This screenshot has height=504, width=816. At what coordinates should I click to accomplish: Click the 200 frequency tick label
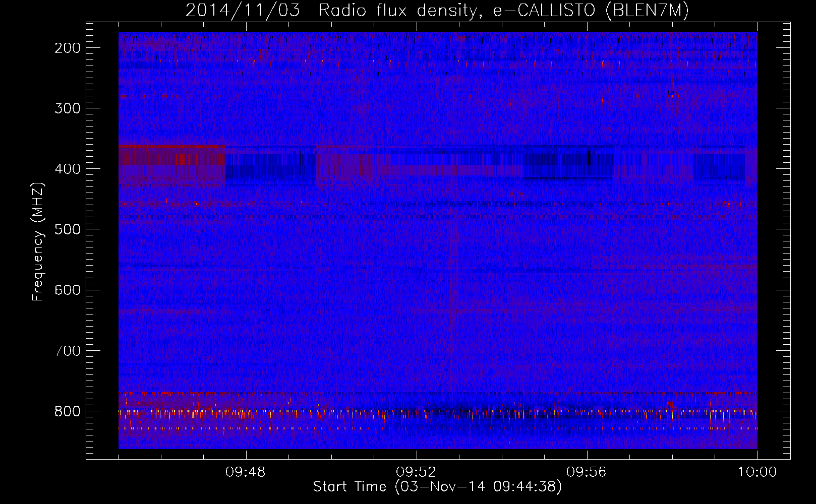(x=68, y=48)
